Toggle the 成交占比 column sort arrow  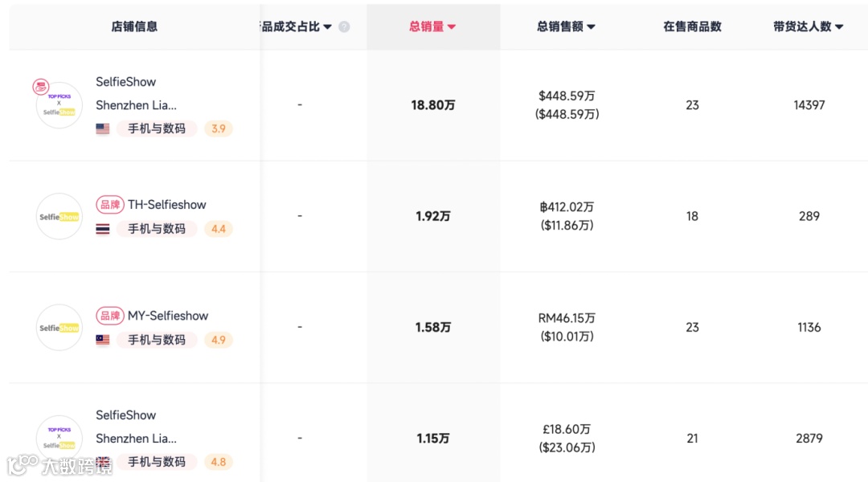(x=327, y=27)
